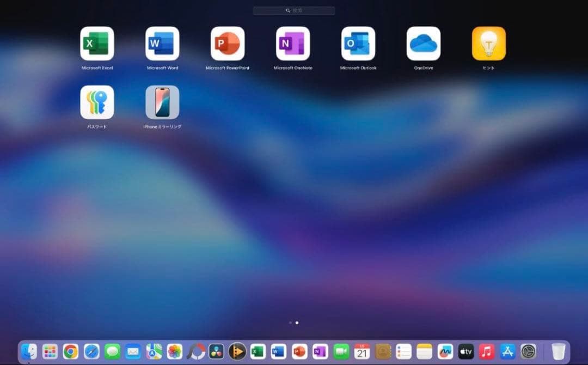Viewport: 588px width, 365px height.
Task: Launch Microsoft Word from Launchpad
Action: (x=162, y=45)
